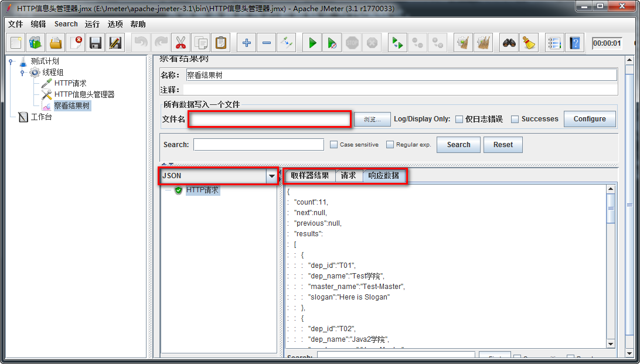Toggle Case sensitive checkbox
This screenshot has width=640, height=364.
(x=333, y=144)
